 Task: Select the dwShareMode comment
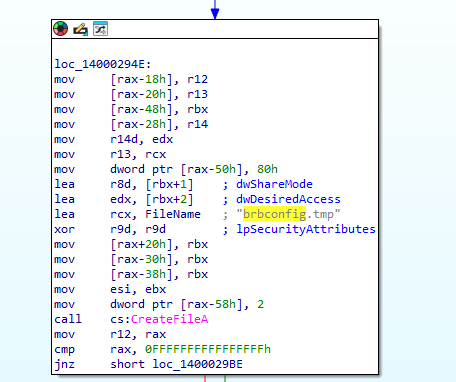tap(274, 184)
